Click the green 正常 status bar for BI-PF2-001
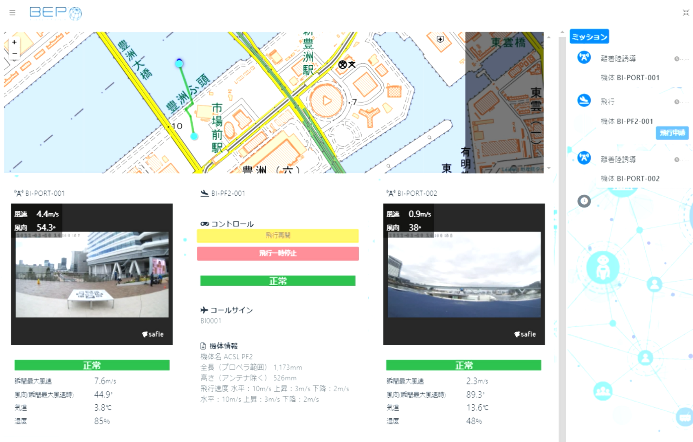Image resolution: width=693 pixels, height=442 pixels. click(x=278, y=281)
